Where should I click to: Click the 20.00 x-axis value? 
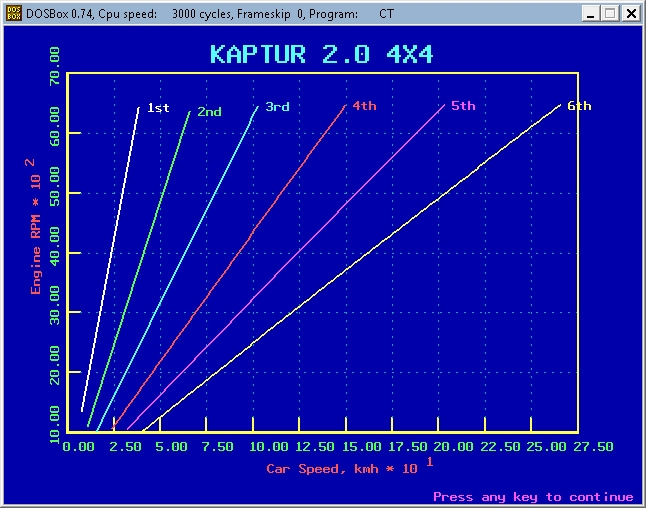click(454, 447)
